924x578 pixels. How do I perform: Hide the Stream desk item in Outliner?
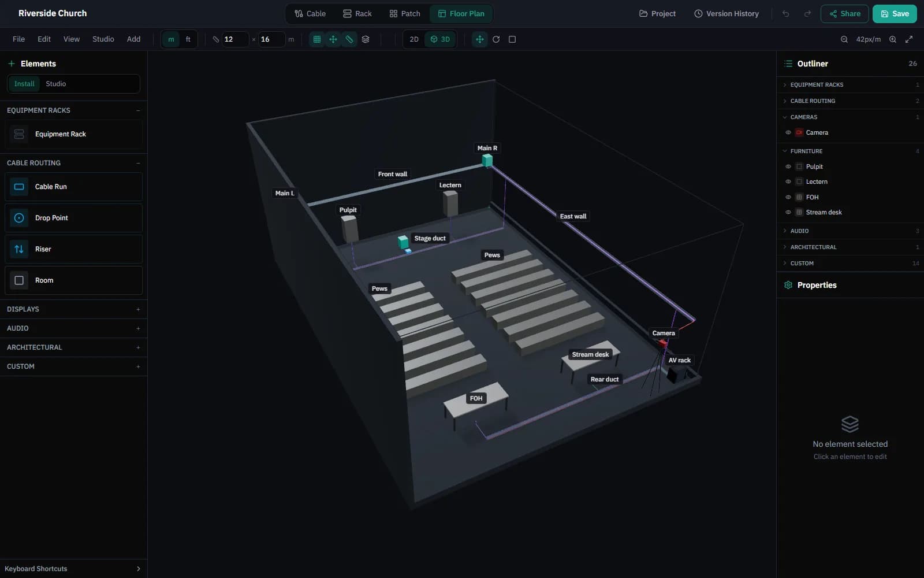coord(788,212)
